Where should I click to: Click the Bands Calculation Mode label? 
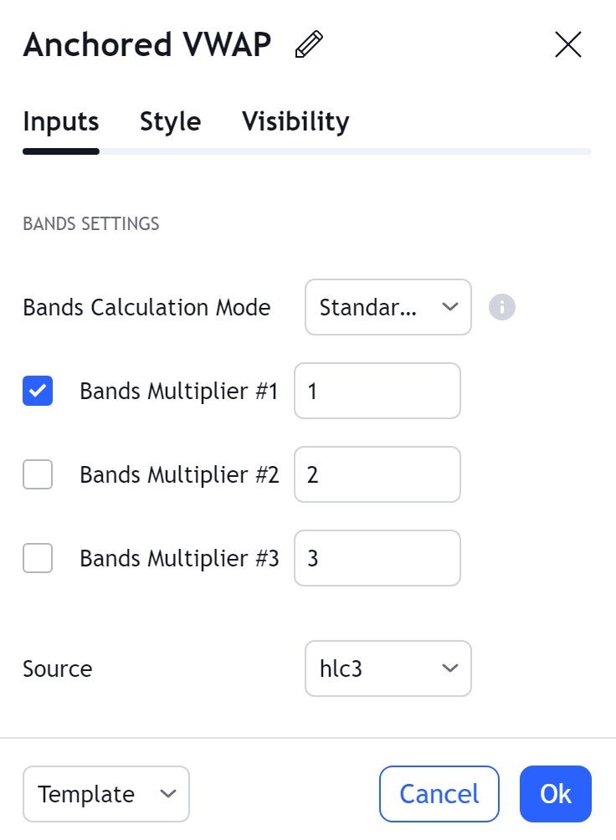(146, 307)
